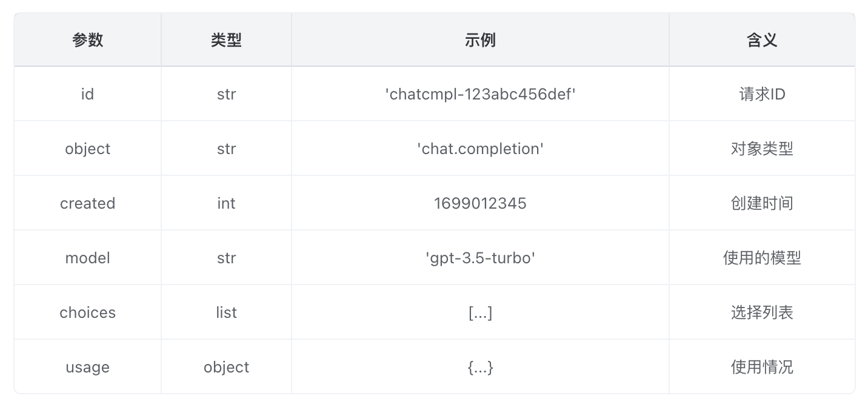Click the 'gpt-3.5-turbo' example value

point(480,258)
